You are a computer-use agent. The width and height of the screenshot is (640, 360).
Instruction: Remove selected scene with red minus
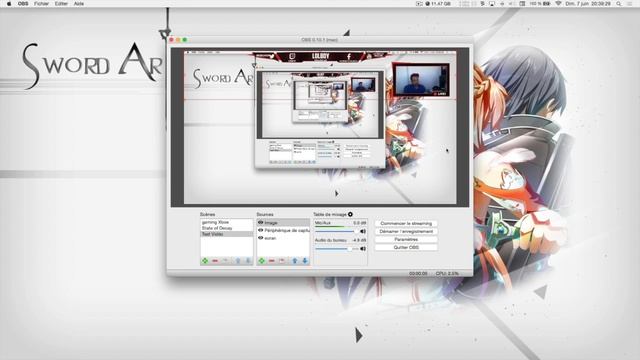pos(215,261)
